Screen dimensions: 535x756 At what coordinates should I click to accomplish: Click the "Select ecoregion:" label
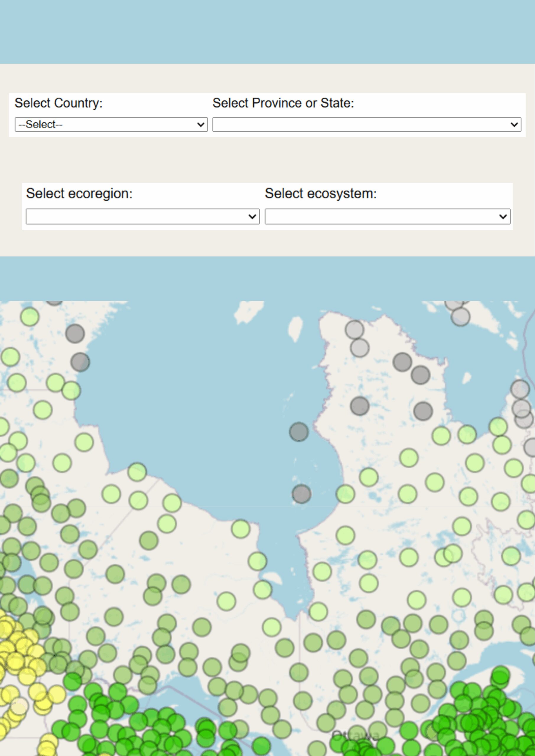click(79, 194)
